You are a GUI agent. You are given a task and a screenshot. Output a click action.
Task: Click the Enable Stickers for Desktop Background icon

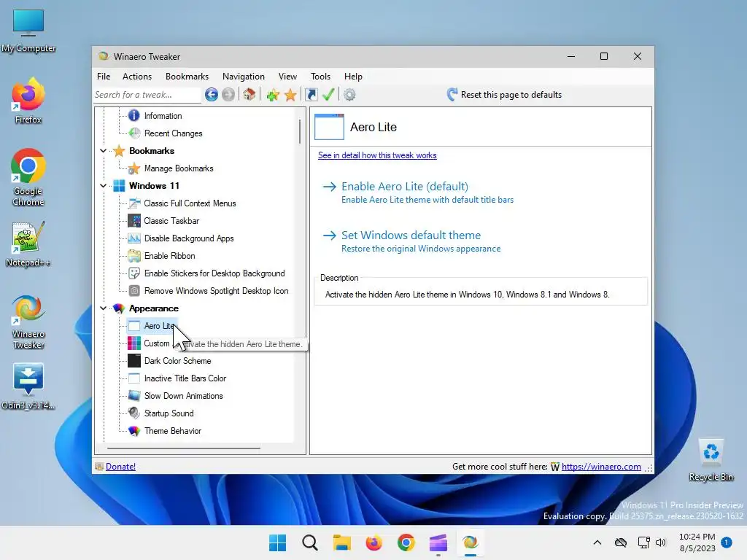pos(134,273)
